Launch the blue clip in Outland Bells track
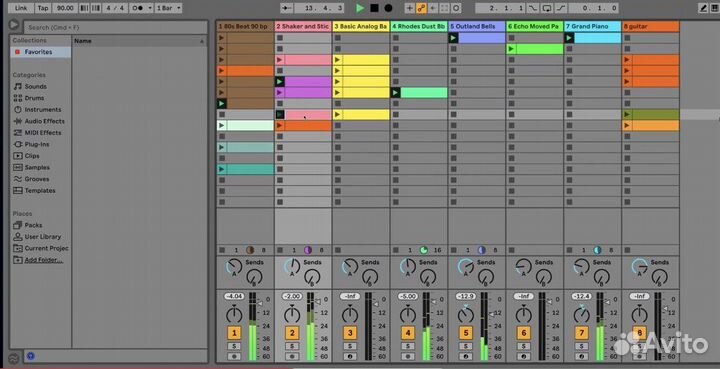The image size is (720, 369). pos(453,38)
